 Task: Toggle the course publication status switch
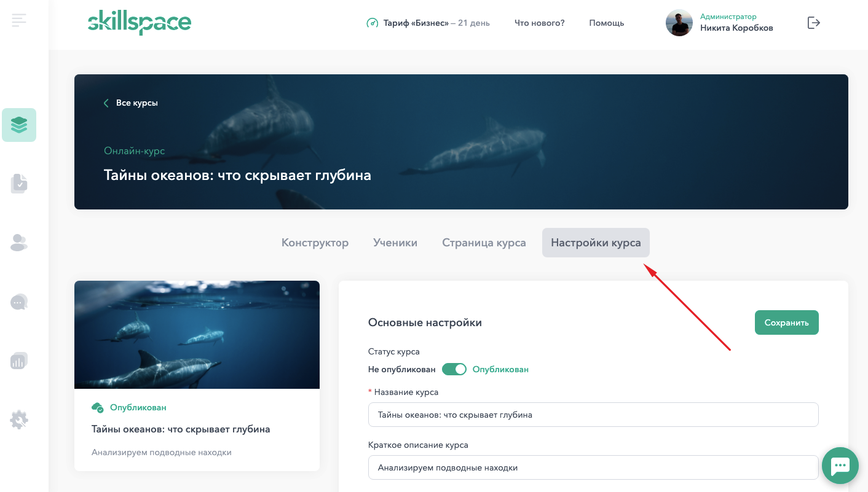(x=454, y=369)
